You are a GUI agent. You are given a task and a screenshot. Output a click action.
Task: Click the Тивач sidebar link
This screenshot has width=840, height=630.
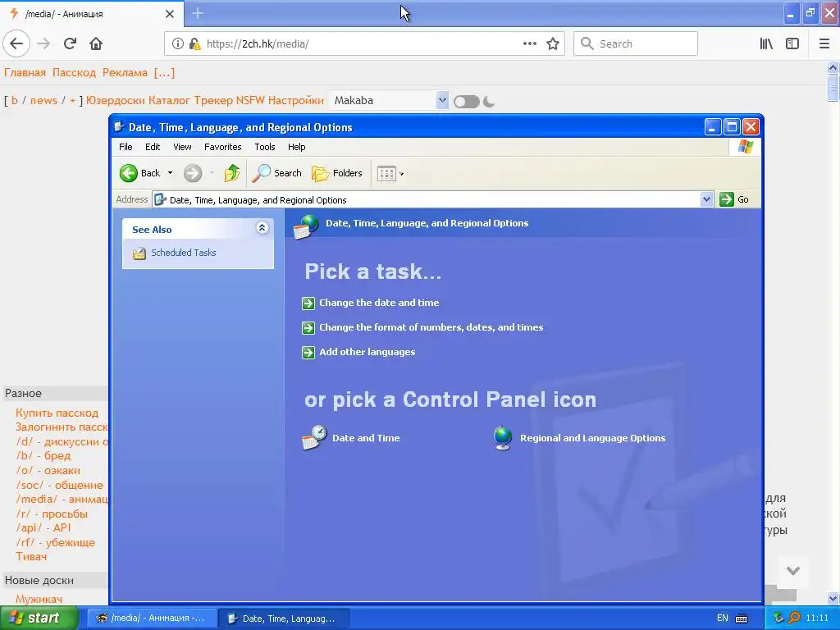pos(31,557)
